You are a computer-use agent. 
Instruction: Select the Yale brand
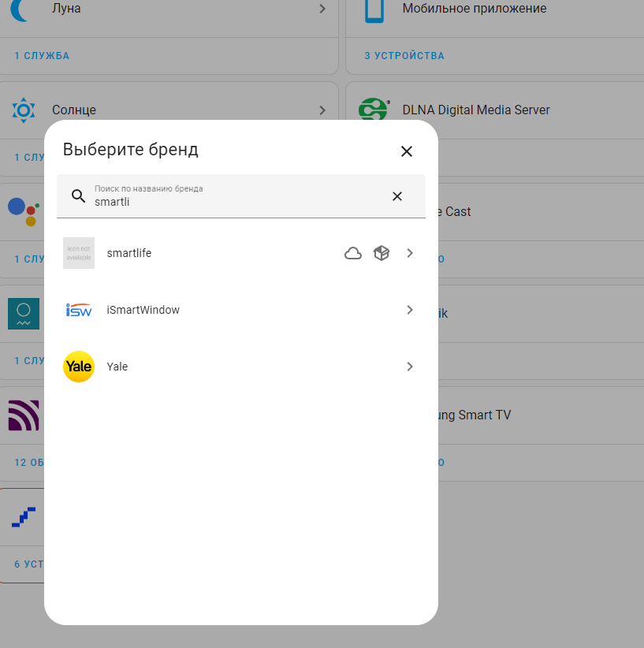point(241,367)
